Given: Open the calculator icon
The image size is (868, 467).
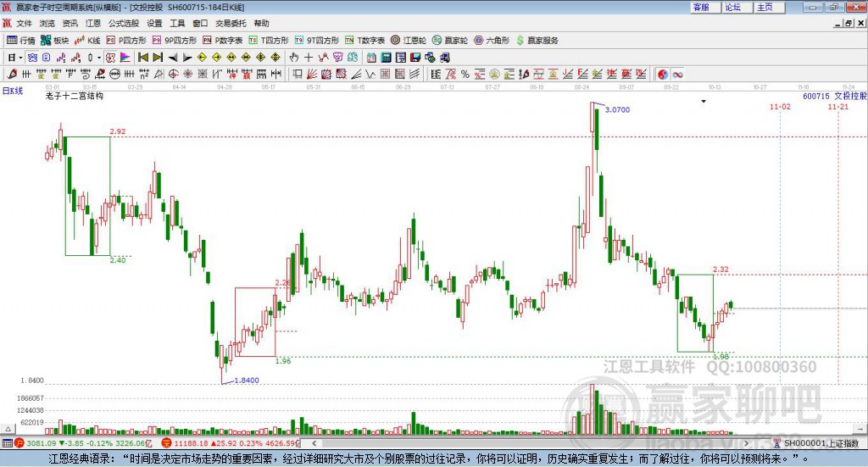Looking at the screenshot, I should tap(386, 58).
